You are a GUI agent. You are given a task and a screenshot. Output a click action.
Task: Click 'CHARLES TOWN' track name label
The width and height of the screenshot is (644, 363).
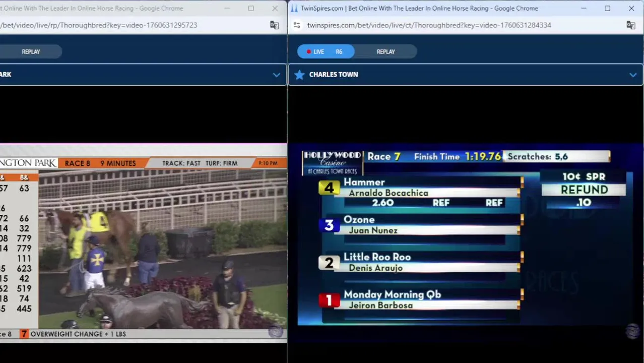(x=334, y=75)
